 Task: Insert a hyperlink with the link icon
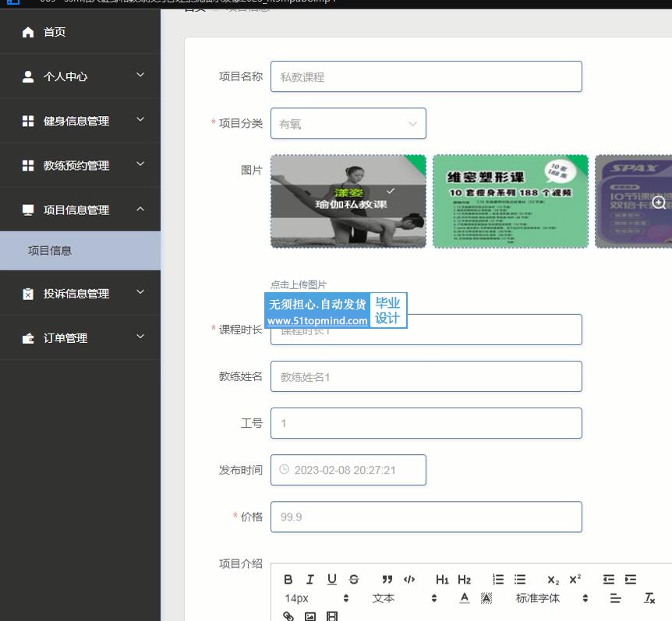point(288,616)
